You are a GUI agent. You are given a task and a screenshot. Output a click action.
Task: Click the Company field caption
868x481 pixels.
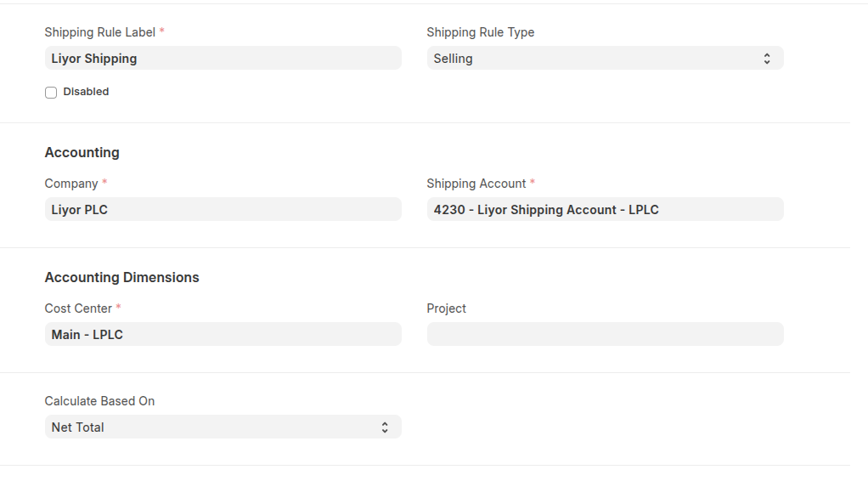click(x=71, y=184)
